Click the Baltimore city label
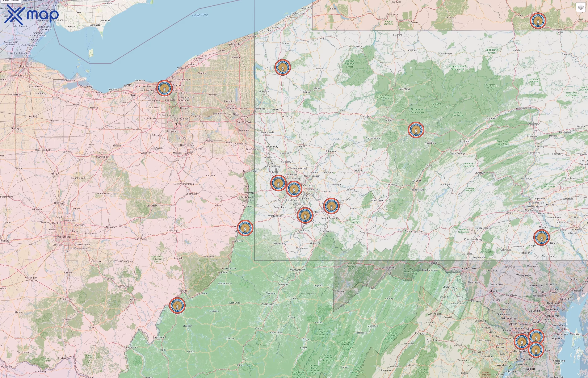 pyautogui.click(x=553, y=303)
